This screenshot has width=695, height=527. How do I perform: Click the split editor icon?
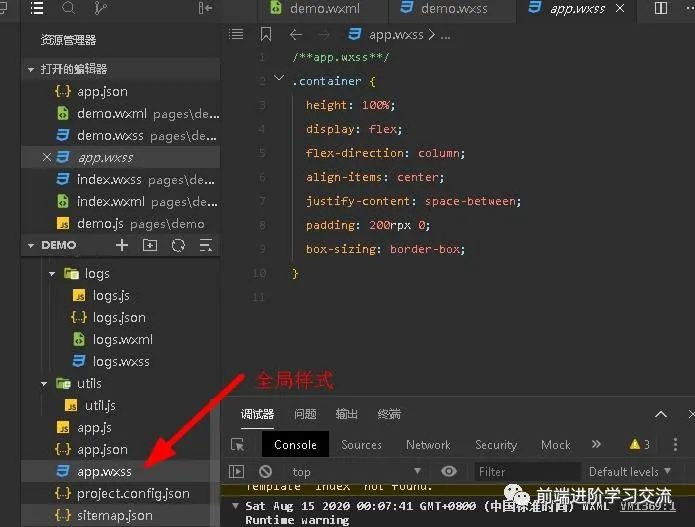660,9
